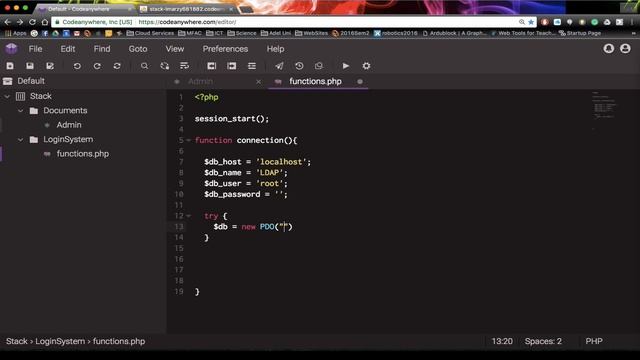Open the user account icon
The image size is (640, 360).
(625, 49)
